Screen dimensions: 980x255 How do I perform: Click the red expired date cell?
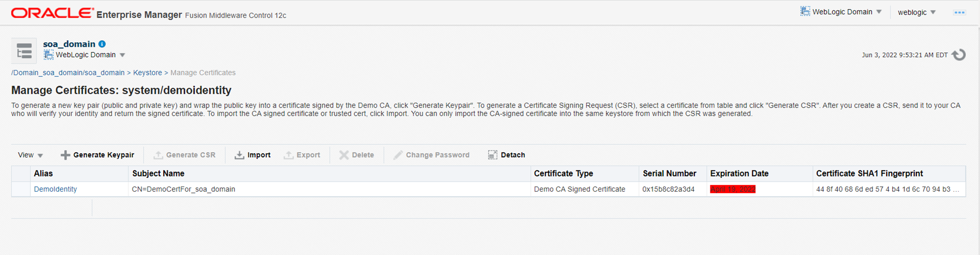click(732, 189)
